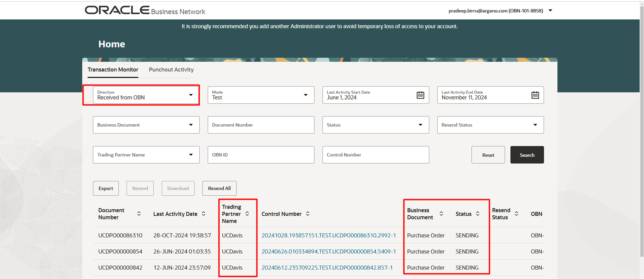
Task: Sort by Business Document column
Action: [x=441, y=214]
